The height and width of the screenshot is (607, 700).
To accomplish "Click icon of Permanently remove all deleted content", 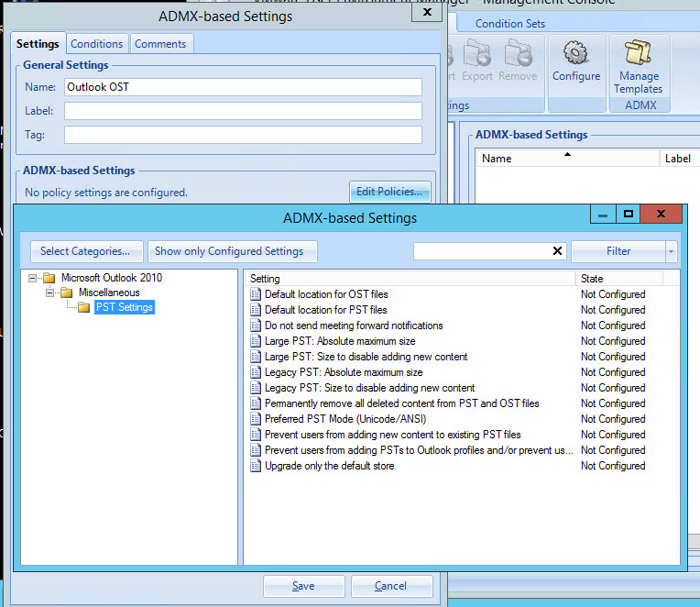I will (x=256, y=403).
